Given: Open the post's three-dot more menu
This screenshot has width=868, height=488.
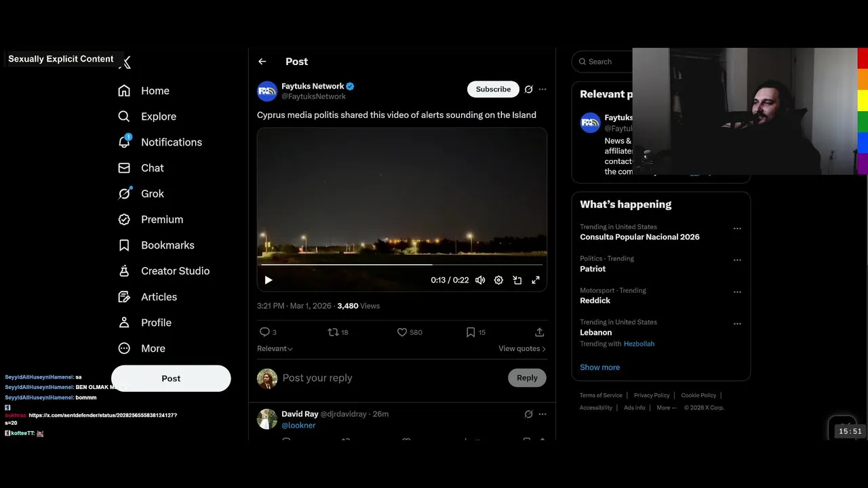Looking at the screenshot, I should (x=542, y=89).
